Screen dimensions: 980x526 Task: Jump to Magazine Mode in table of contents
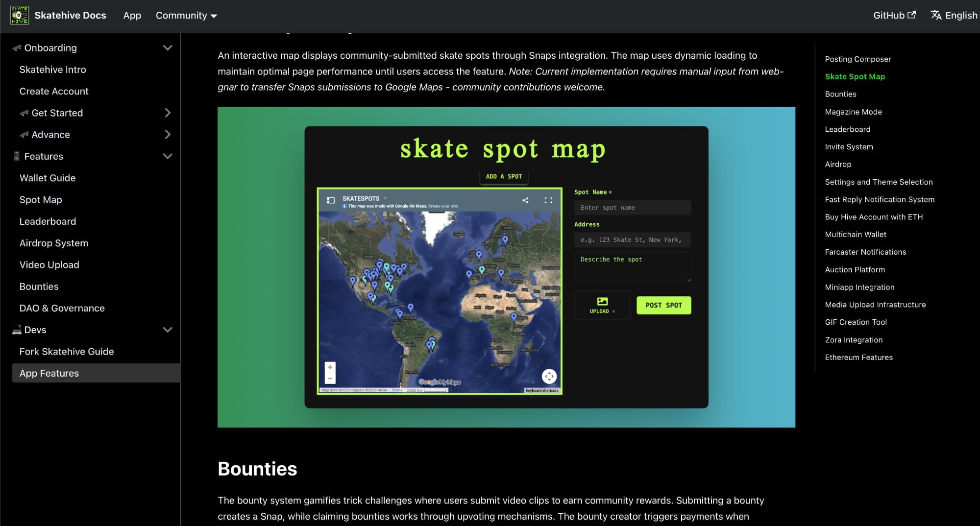pyautogui.click(x=853, y=112)
